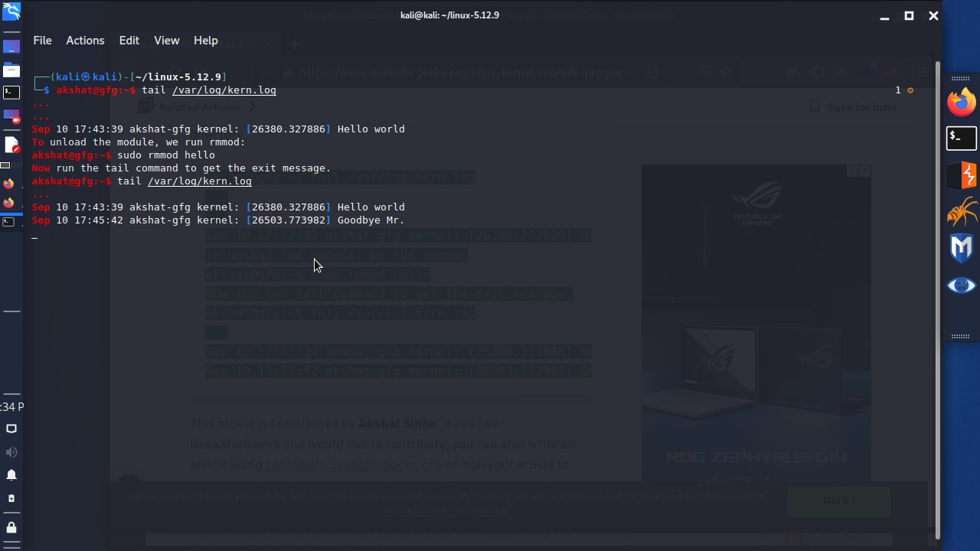
Task: Open the Actions menu
Action: point(85,41)
